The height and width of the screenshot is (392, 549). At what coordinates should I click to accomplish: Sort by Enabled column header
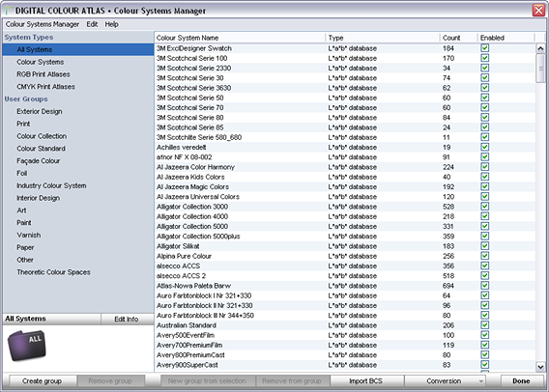[506, 38]
